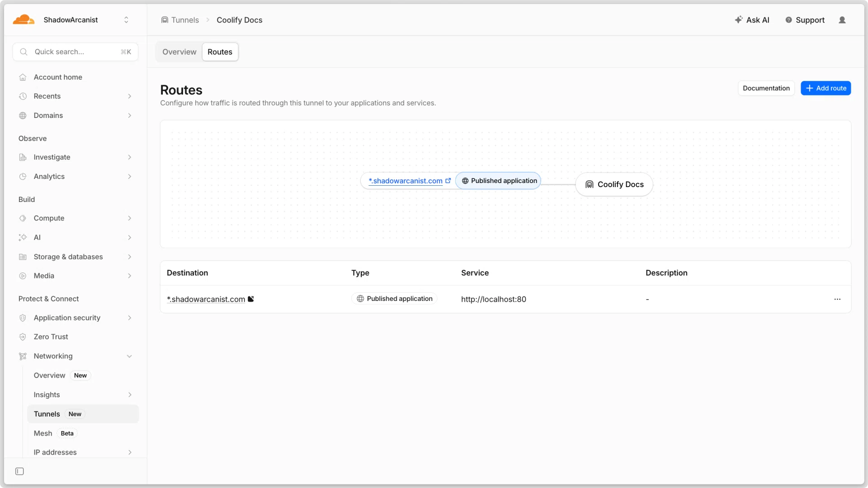Click the Media play icon
Screen dimensions: 868x488
click(23, 276)
